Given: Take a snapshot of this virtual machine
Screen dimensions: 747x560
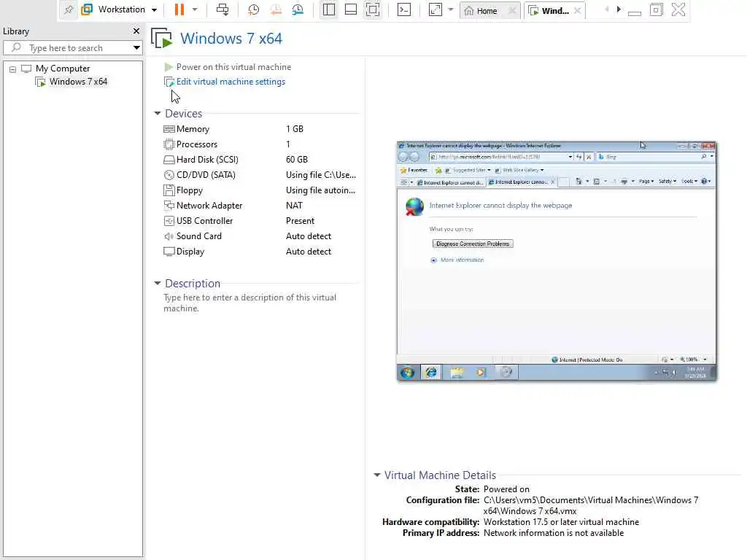Looking at the screenshot, I should 253,9.
